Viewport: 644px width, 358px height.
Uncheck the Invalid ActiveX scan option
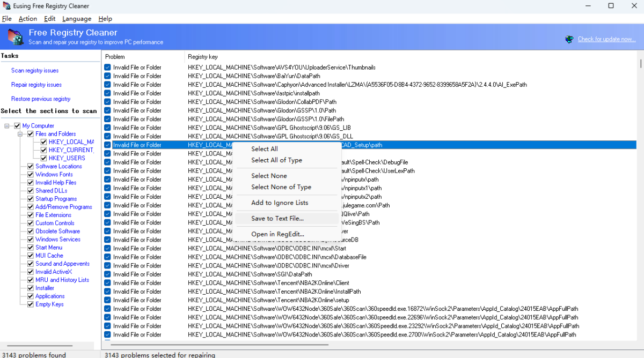click(x=31, y=271)
